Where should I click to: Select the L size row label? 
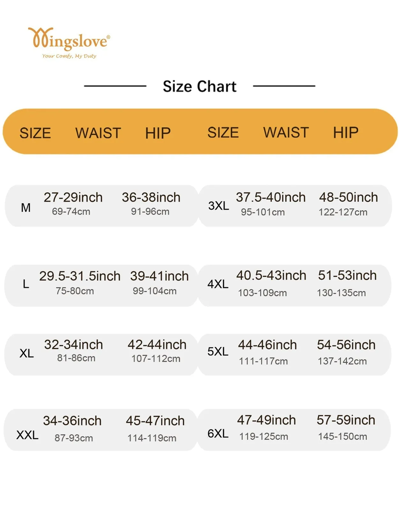(x=26, y=284)
